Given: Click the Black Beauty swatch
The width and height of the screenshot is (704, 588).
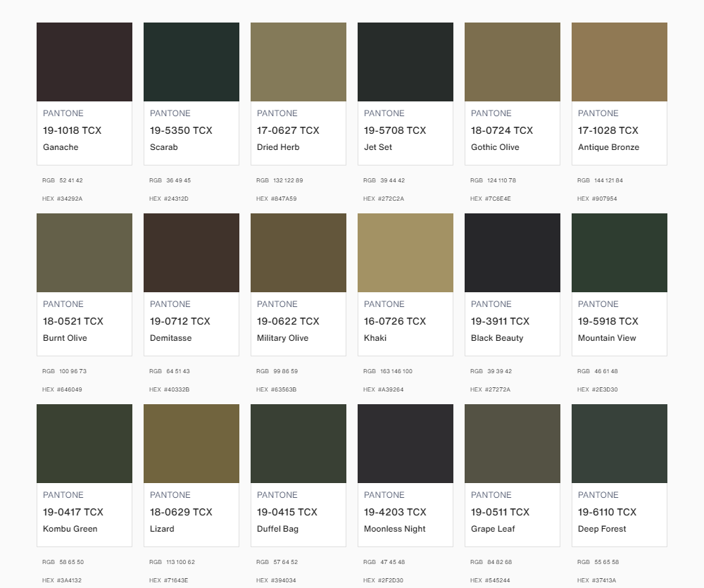Looking at the screenshot, I should 513,253.
